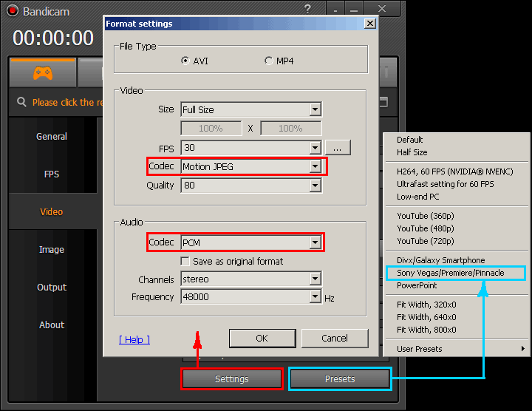Open the video Codec Motion JPEG dropdown
Screen dimensions: 532x411
[x=316, y=166]
